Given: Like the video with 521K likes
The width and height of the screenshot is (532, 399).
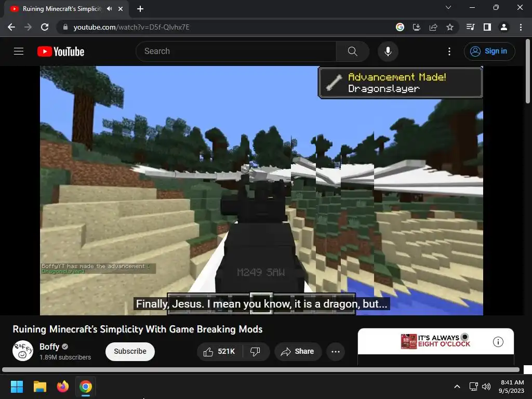Looking at the screenshot, I should pos(219,352).
